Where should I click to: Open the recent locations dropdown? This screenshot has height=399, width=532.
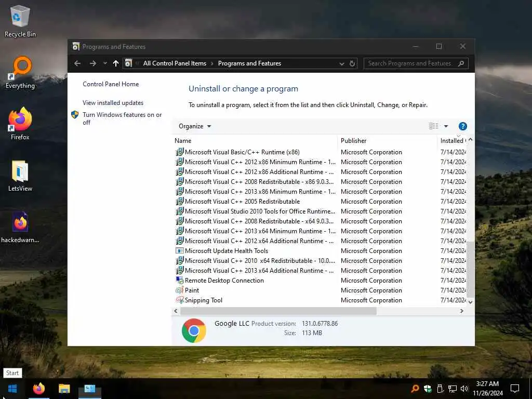click(105, 63)
